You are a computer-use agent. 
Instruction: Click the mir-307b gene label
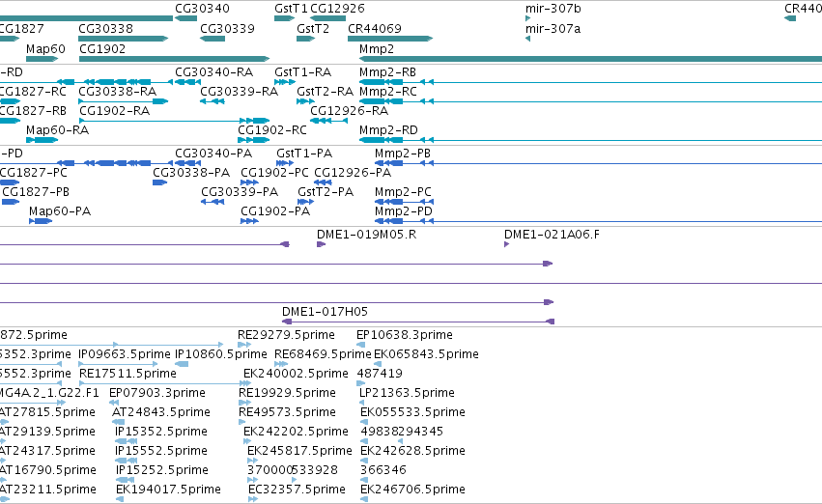click(553, 9)
